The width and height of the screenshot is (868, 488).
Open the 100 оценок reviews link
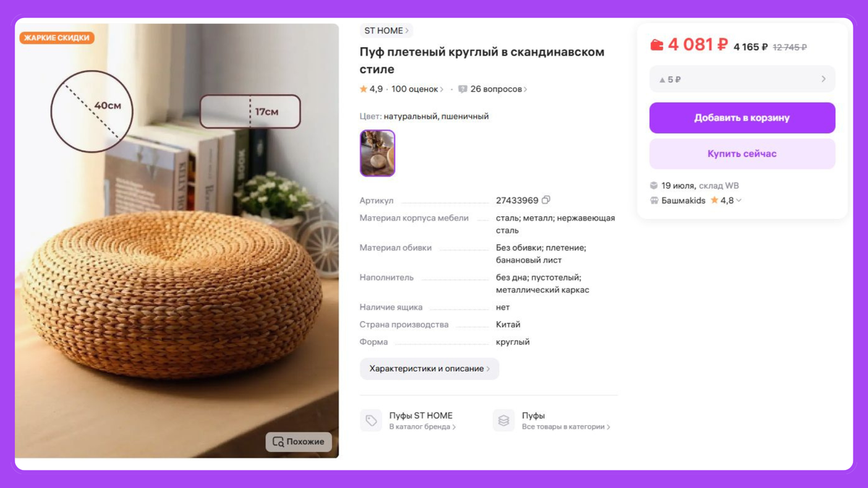pyautogui.click(x=417, y=90)
